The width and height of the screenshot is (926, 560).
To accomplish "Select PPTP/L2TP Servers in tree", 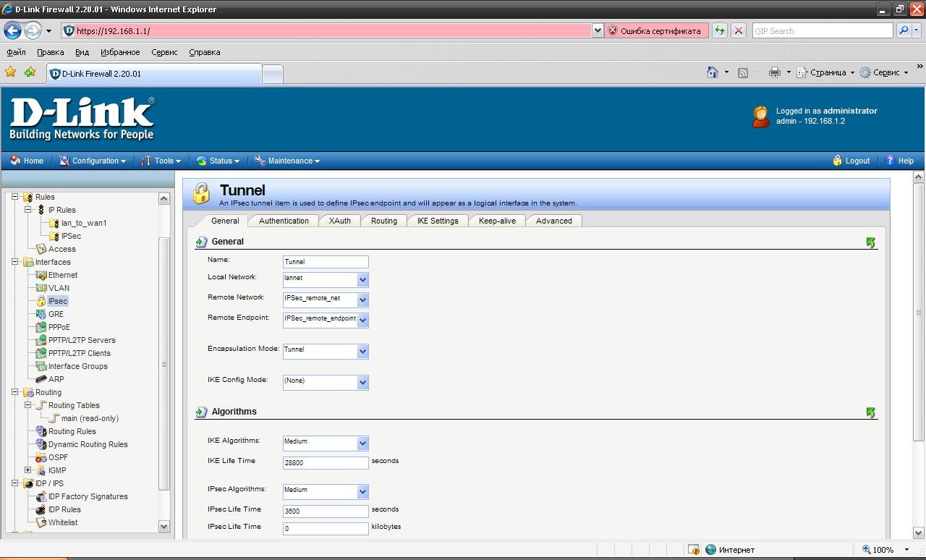I will [x=82, y=340].
